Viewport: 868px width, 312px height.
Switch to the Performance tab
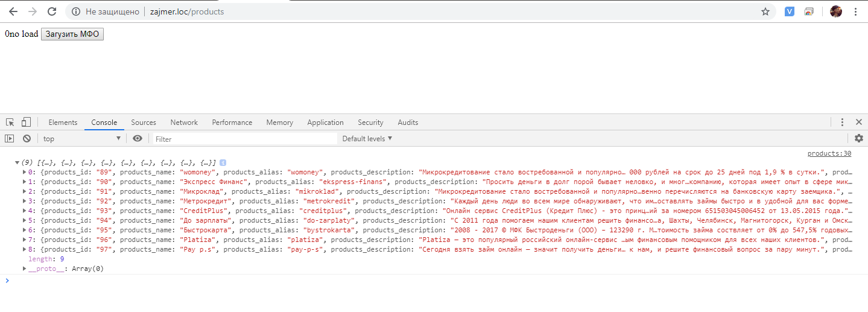click(x=232, y=122)
